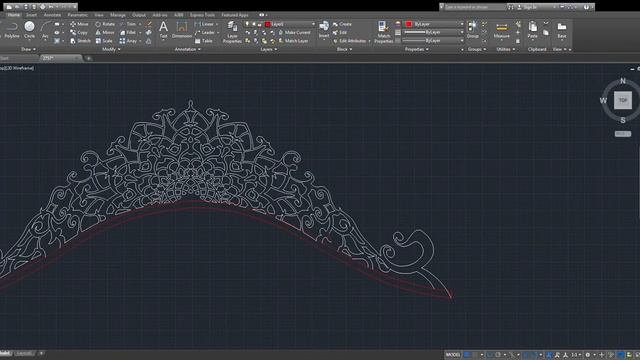The width and height of the screenshot is (640, 360).
Task: Open the Help question mark icon
Action: (587, 7)
